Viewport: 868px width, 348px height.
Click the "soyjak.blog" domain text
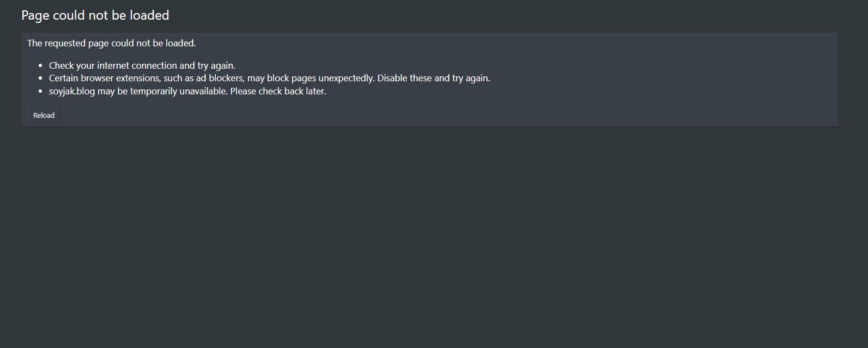(72, 91)
